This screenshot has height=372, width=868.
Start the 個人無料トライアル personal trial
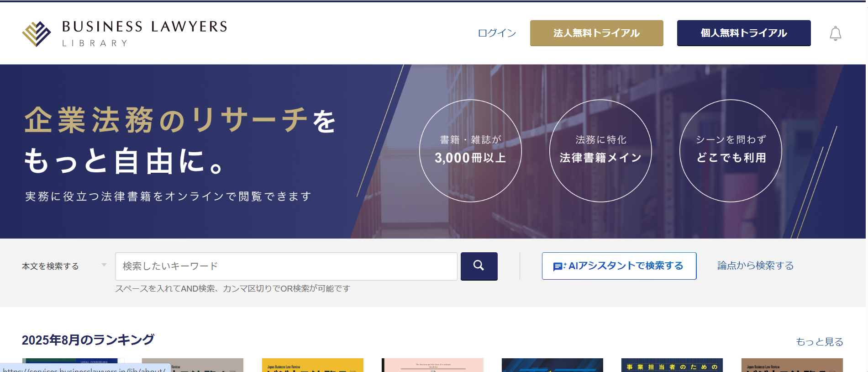[x=743, y=33]
